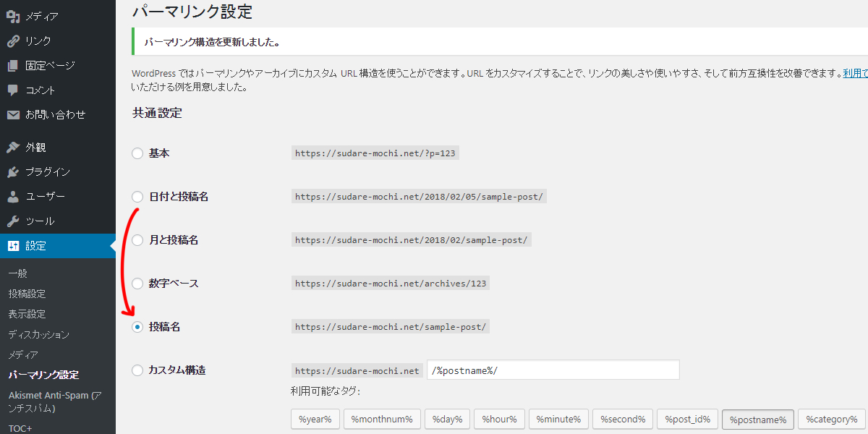Viewport: 868px width, 434px height.
Task: Click the envelope icon for お問い合わせ
Action: click(x=13, y=115)
